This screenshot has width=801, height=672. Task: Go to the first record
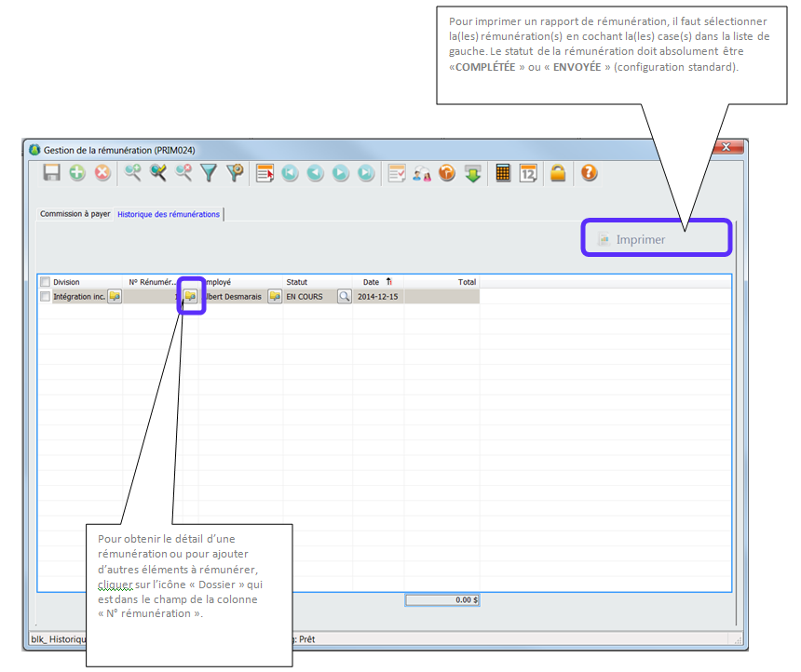(291, 172)
